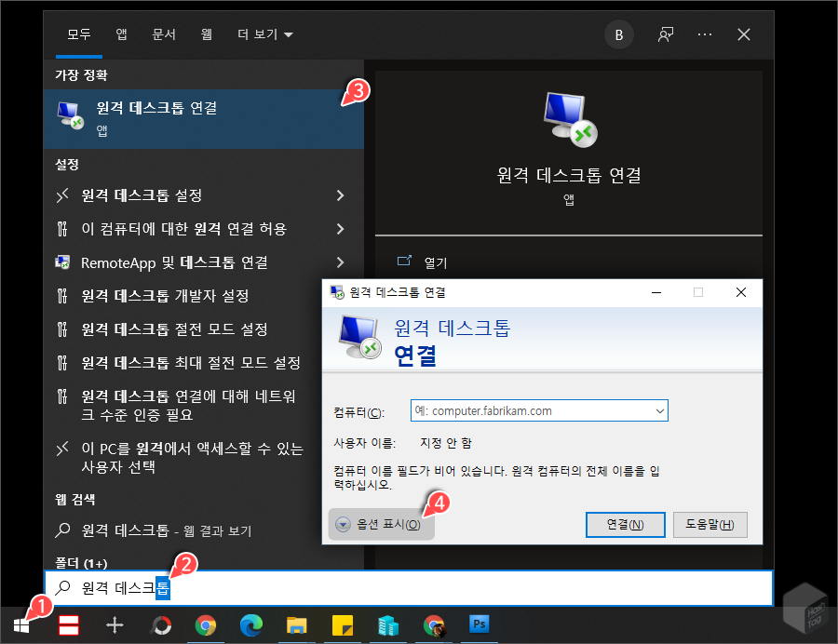Click the feedback icon in the search window
This screenshot has width=838, height=644.
coord(665,34)
